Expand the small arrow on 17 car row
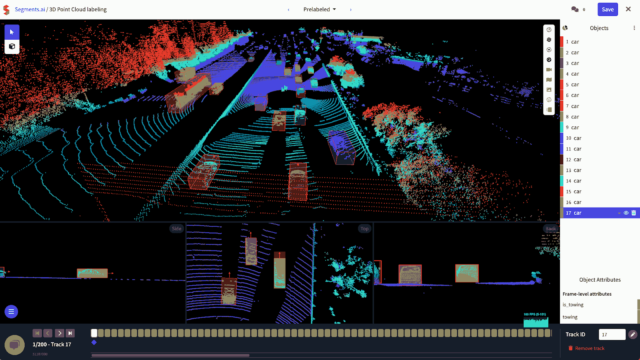640x360 pixels. (619, 213)
